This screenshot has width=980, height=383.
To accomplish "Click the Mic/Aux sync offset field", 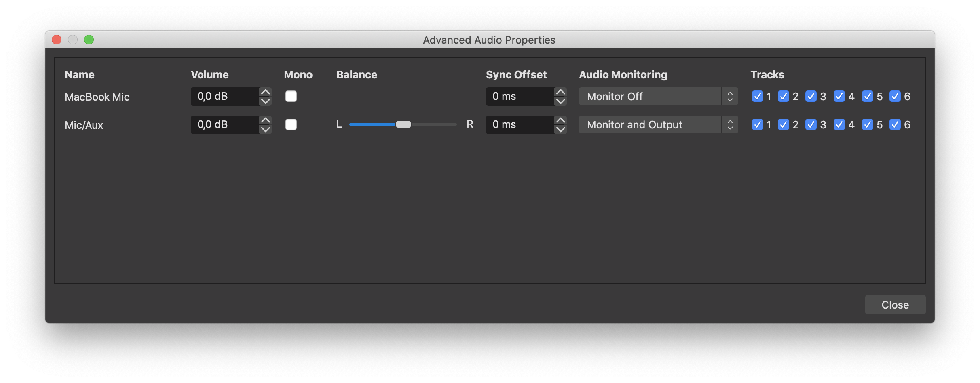I will pos(520,124).
